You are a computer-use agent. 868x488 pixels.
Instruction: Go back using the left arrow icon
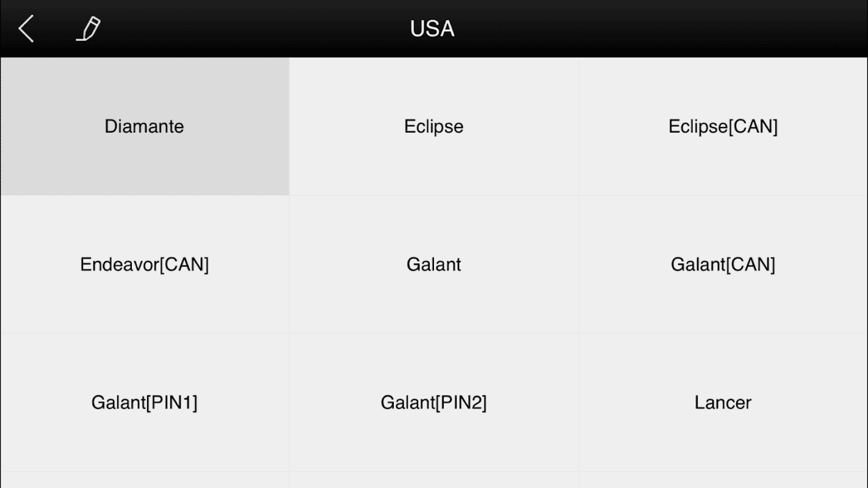tap(26, 29)
